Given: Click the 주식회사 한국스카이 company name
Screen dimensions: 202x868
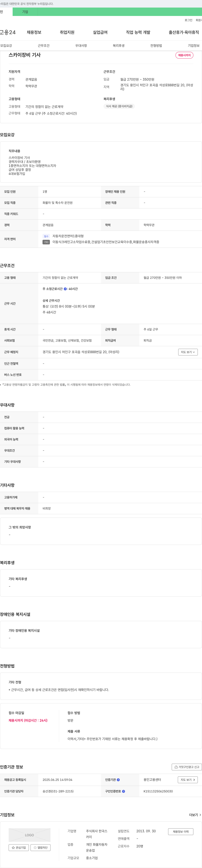Looking at the screenshot, I should [97, 834].
